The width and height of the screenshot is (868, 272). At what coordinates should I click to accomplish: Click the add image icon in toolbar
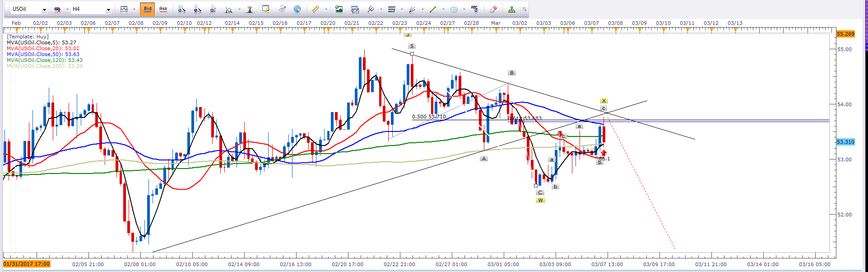point(339,9)
